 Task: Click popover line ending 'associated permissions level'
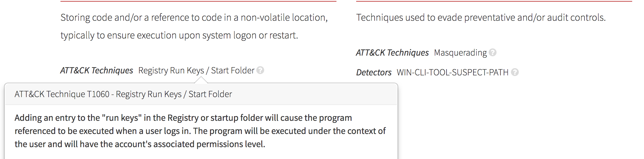pyautogui.click(x=140, y=144)
